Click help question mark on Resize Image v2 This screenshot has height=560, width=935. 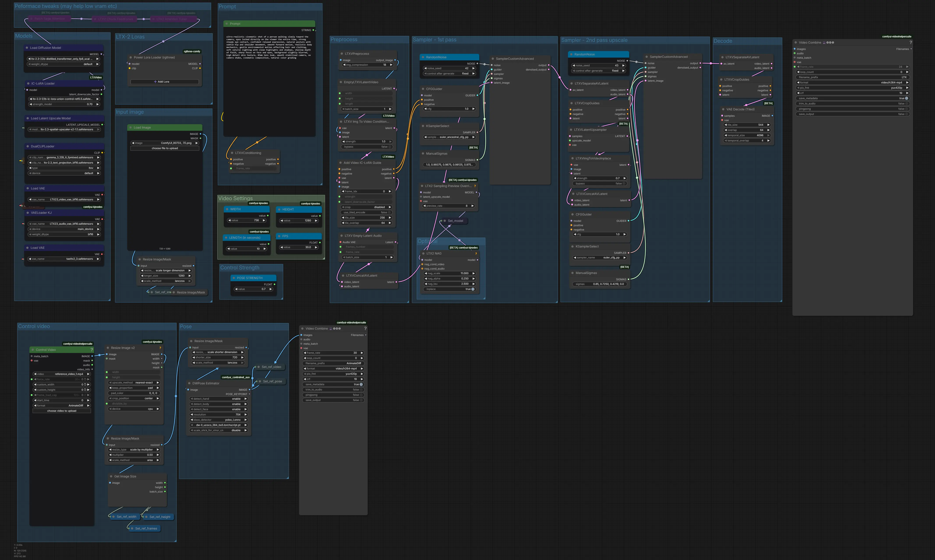[x=160, y=348]
